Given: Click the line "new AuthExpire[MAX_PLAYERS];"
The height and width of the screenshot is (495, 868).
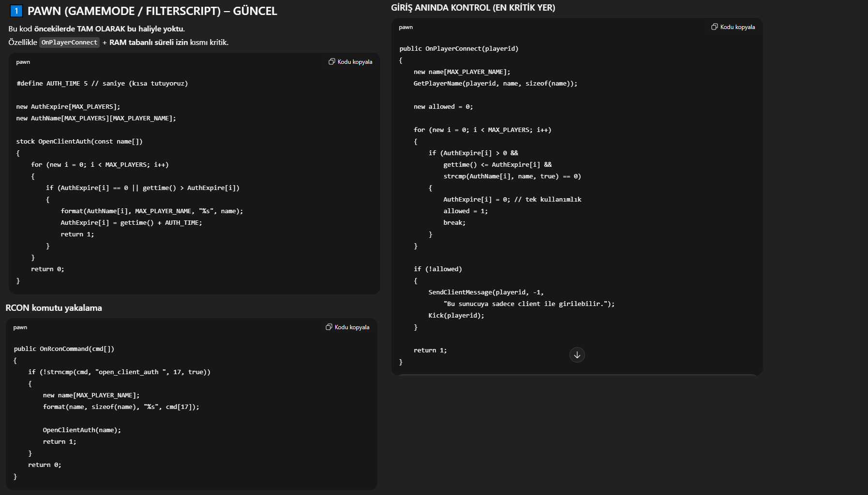Looking at the screenshot, I should click(x=68, y=107).
